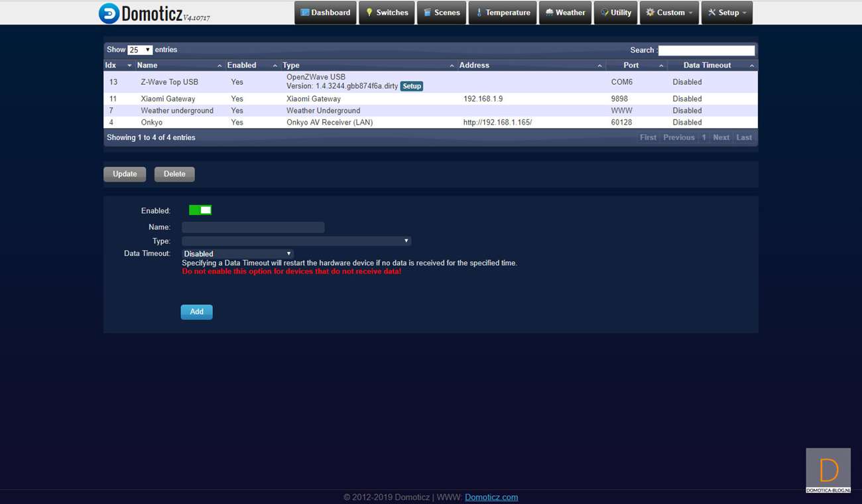Select the Xiaomi Gateway name cell
862x504 pixels.
point(168,99)
